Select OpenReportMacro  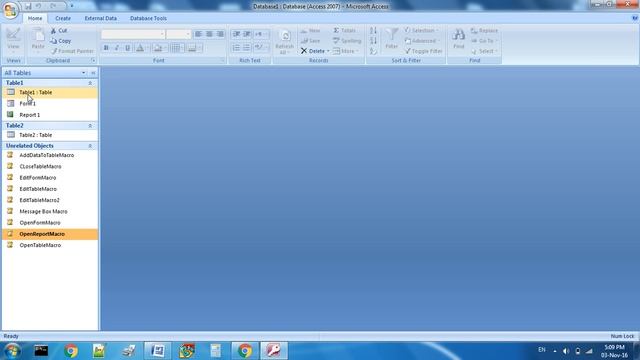(50, 234)
